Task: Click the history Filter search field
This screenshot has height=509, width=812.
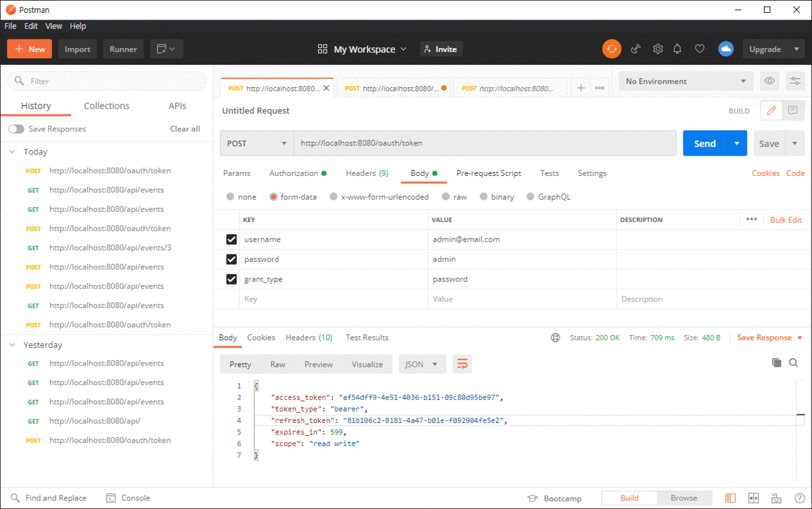Action: tap(107, 81)
